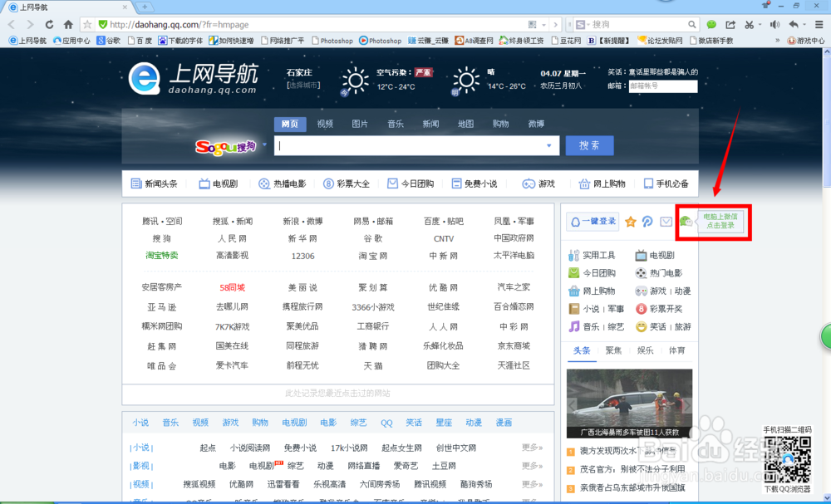The width and height of the screenshot is (831, 504).
Task: Open 游戏中心 bookmark
Action: point(806,40)
